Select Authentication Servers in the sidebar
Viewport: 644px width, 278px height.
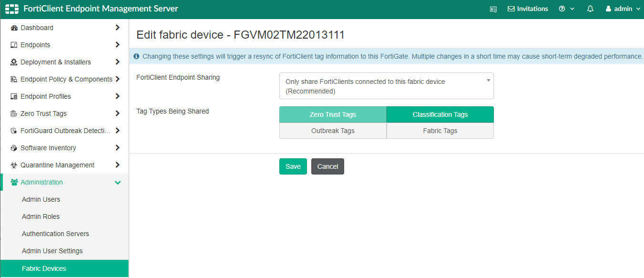[x=55, y=234]
